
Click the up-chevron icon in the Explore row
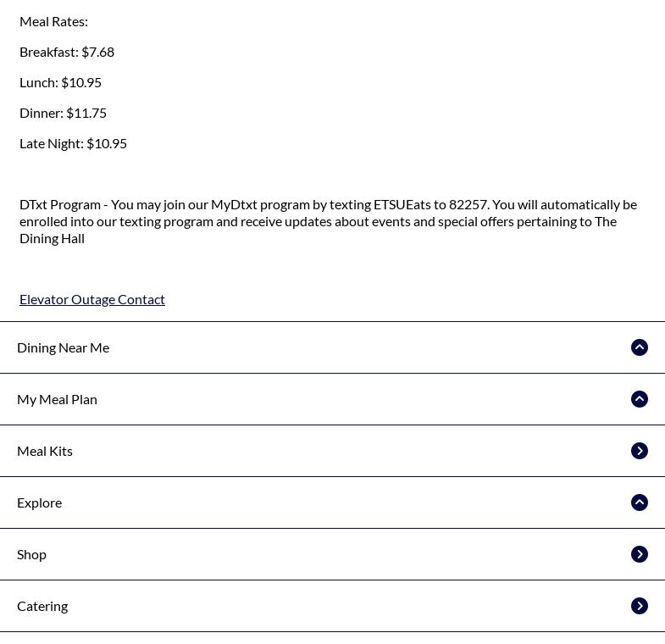640,502
